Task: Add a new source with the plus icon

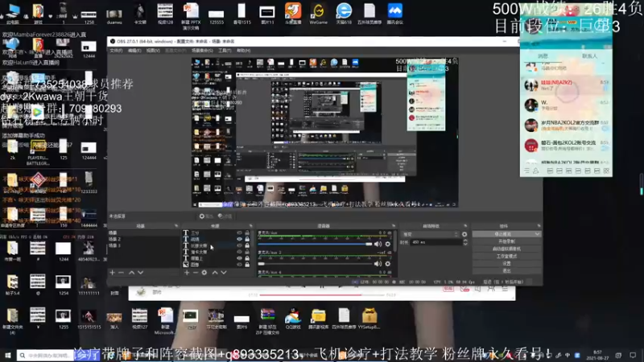Action: pyautogui.click(x=187, y=273)
